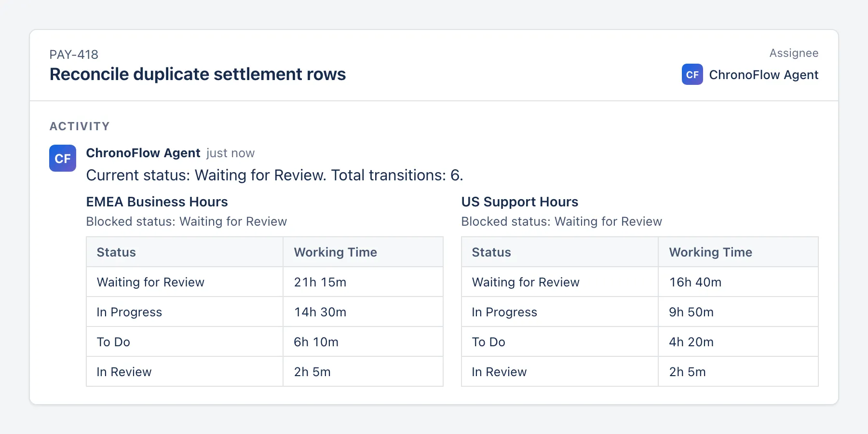Click the comment text 'Current status: Waiting for Review. Total transitions: 6.'
868x434 pixels.
click(274, 175)
